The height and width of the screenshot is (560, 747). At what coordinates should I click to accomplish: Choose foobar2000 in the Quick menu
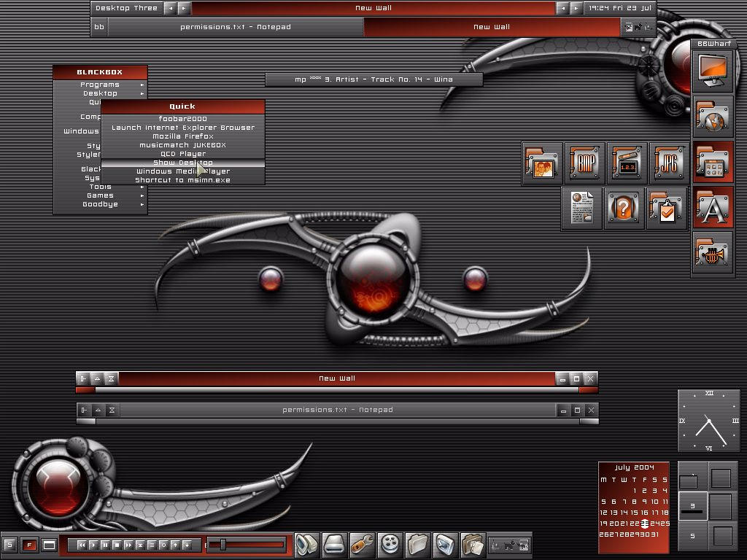pos(182,119)
